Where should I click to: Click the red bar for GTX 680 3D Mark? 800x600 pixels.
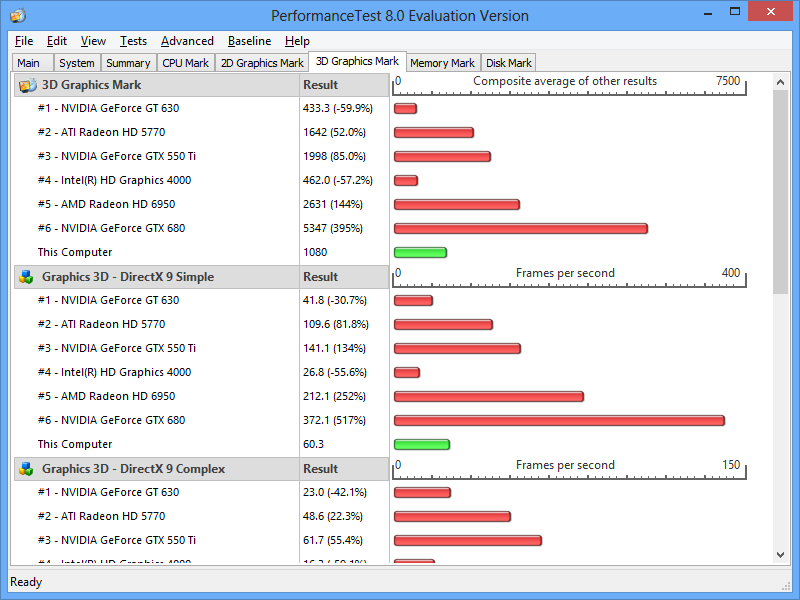(x=521, y=229)
